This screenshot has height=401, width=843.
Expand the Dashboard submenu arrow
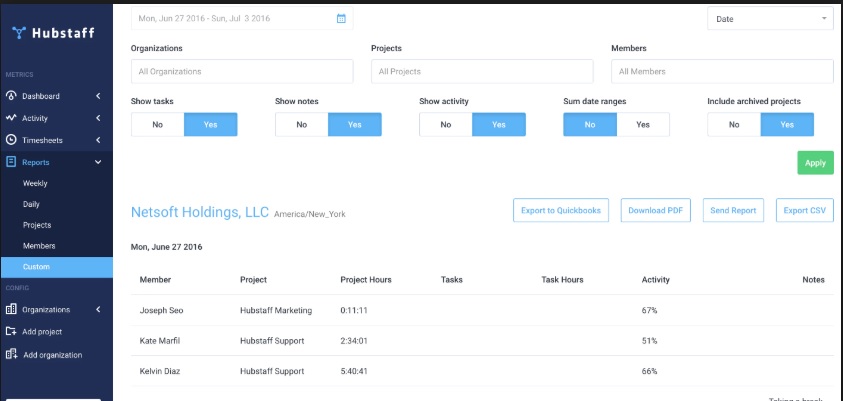pyautogui.click(x=98, y=96)
